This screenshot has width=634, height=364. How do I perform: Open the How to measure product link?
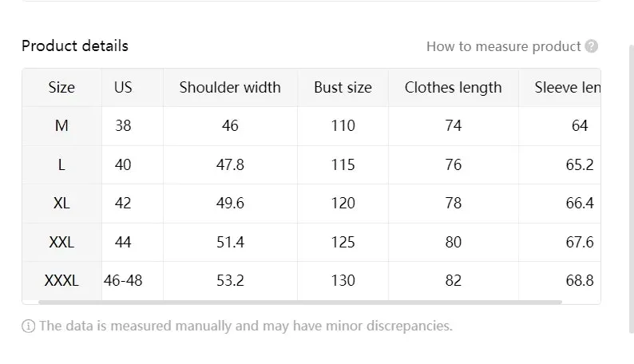click(503, 46)
